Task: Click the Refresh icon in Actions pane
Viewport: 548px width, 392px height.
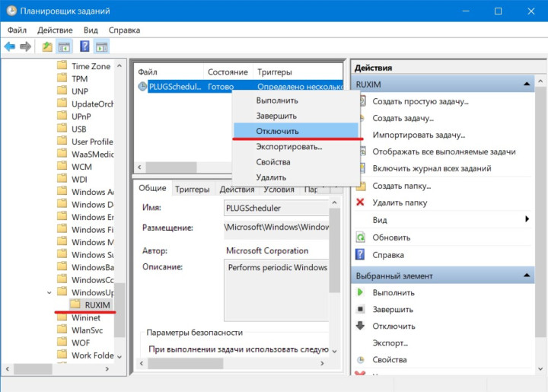Action: 361,237
